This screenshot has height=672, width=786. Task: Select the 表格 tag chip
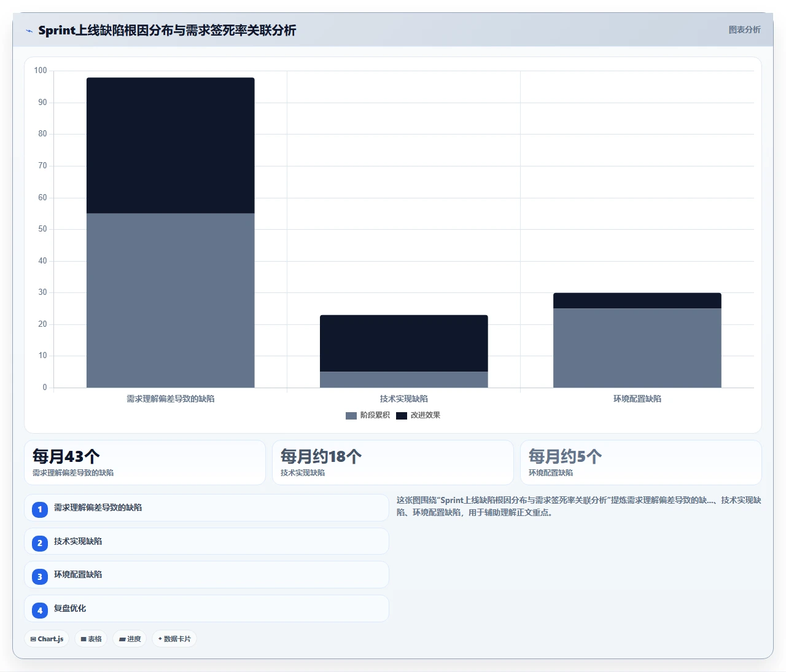tap(91, 639)
